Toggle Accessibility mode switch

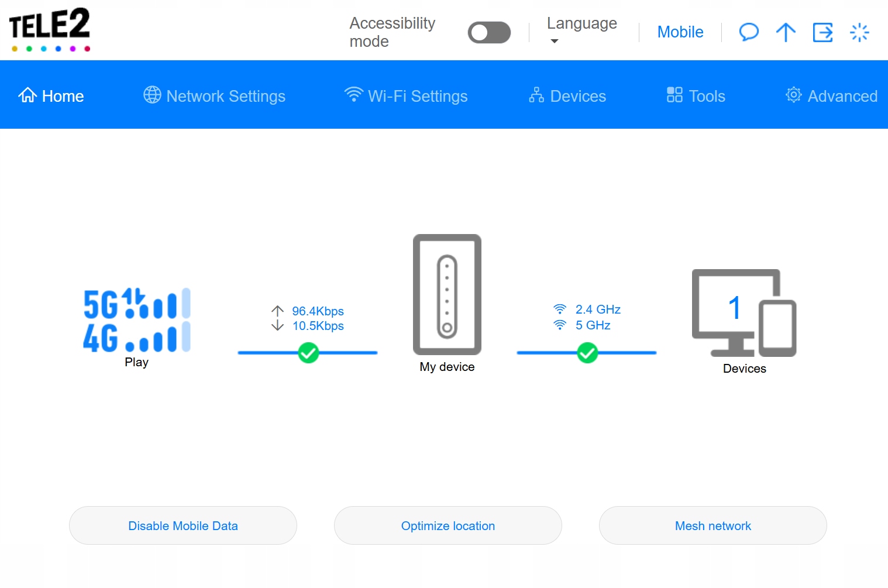pyautogui.click(x=489, y=33)
